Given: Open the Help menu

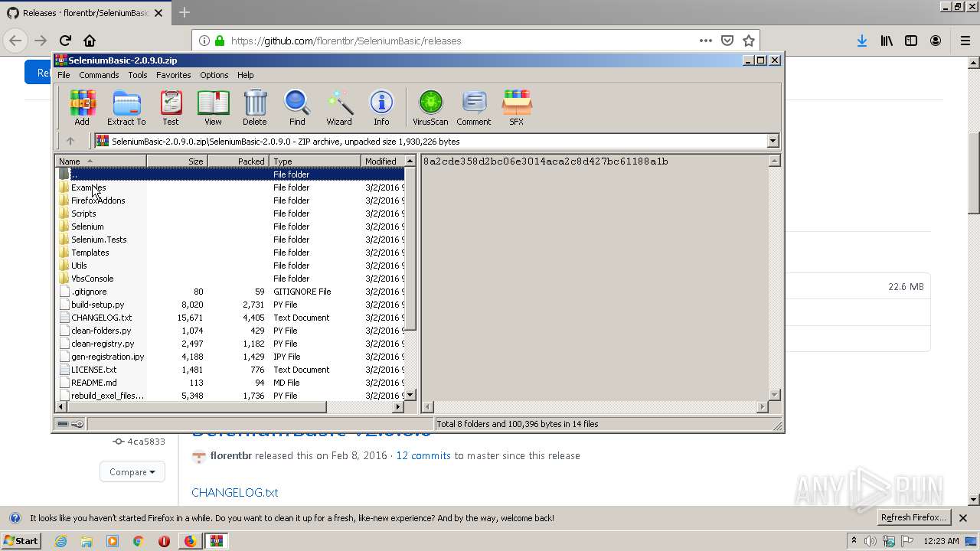Looking at the screenshot, I should click(x=246, y=75).
